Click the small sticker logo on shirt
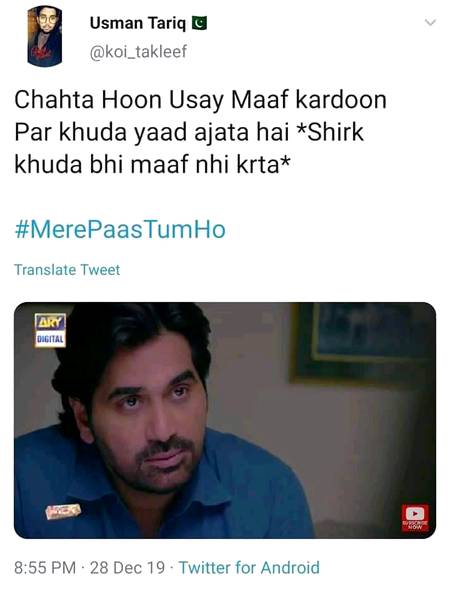The height and width of the screenshot is (591, 450). tap(63, 511)
